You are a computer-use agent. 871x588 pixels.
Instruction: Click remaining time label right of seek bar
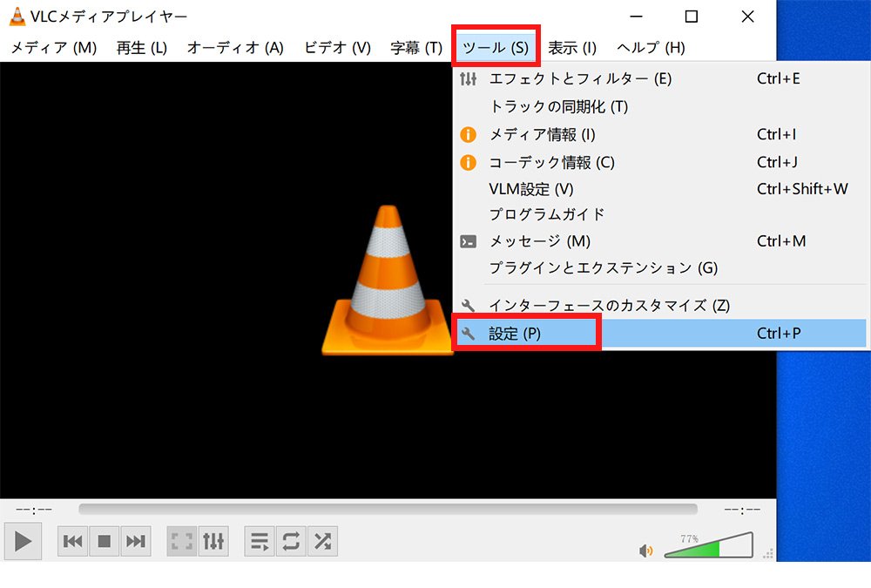[742, 510]
